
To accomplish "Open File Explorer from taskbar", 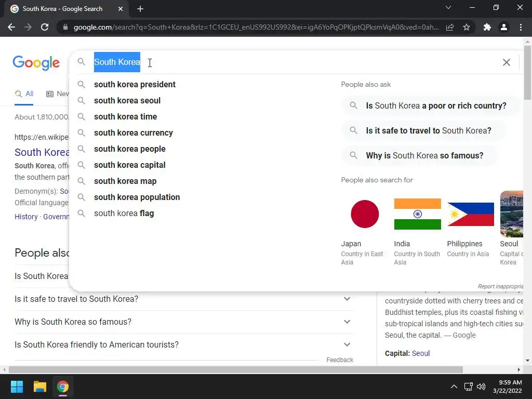I will click(39, 387).
